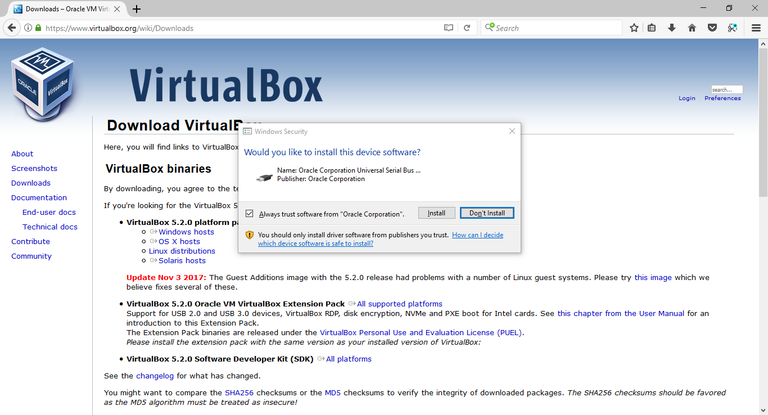This screenshot has height=415, width=768.
Task: Open the Linux distributions link
Action: click(182, 251)
